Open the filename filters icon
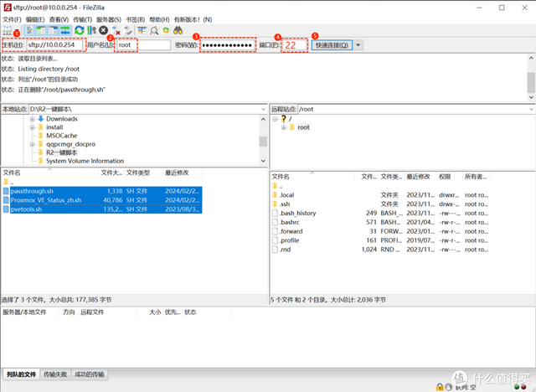This screenshot has height=392, width=536. (x=143, y=30)
